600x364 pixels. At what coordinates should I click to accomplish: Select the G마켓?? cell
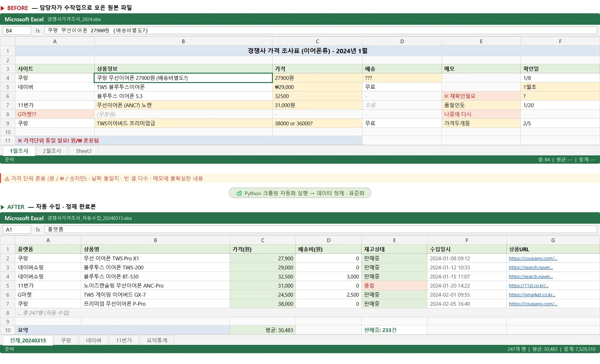tap(55, 114)
